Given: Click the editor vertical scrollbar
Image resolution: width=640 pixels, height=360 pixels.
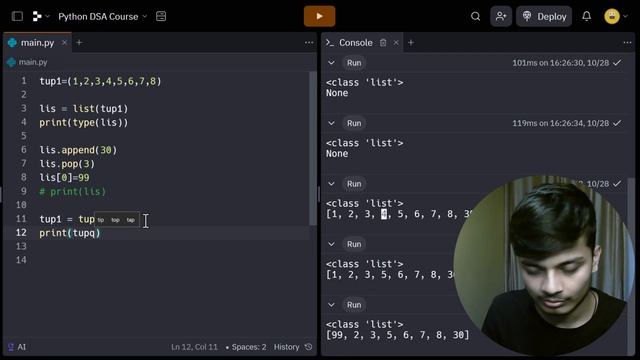Looking at the screenshot, I should 313,149.
